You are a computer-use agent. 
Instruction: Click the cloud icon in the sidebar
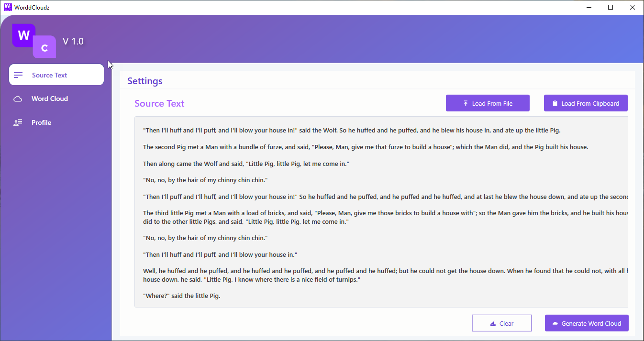18,99
